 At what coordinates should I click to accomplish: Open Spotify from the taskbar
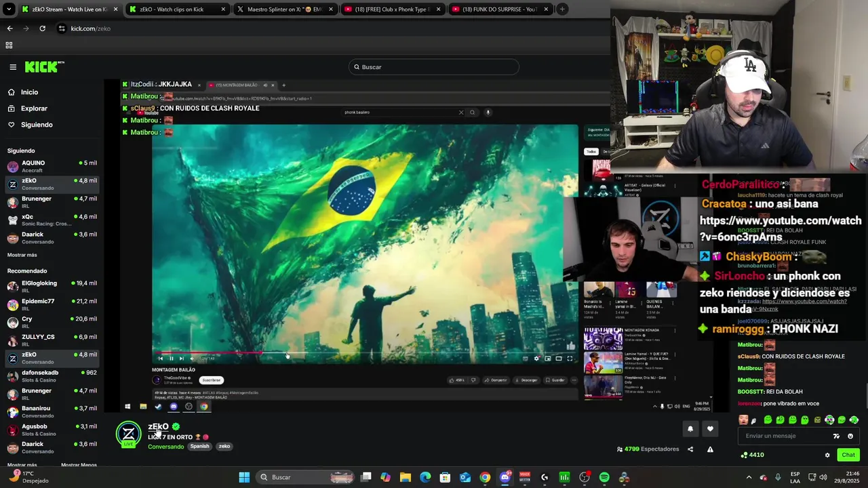(604, 477)
